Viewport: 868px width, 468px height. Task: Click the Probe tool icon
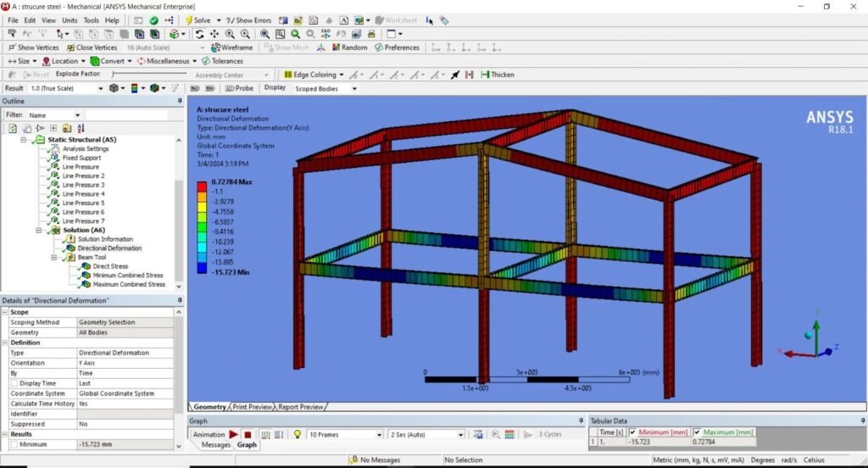tap(239, 88)
